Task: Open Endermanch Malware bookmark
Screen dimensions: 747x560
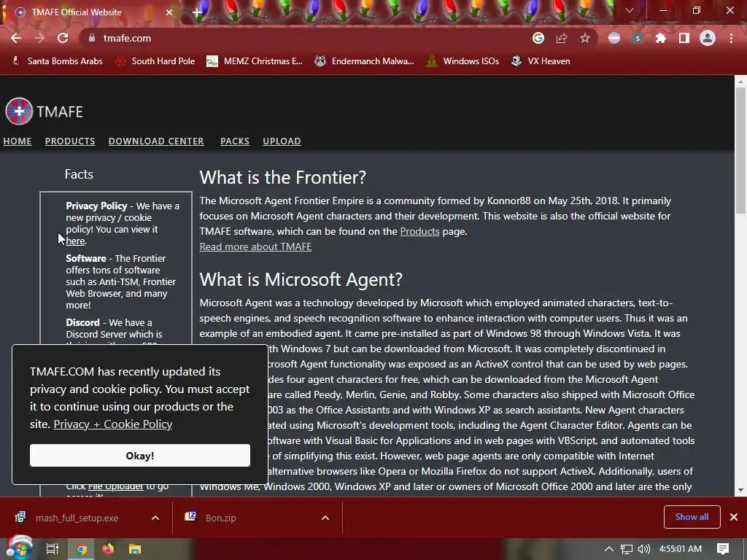Action: (365, 61)
